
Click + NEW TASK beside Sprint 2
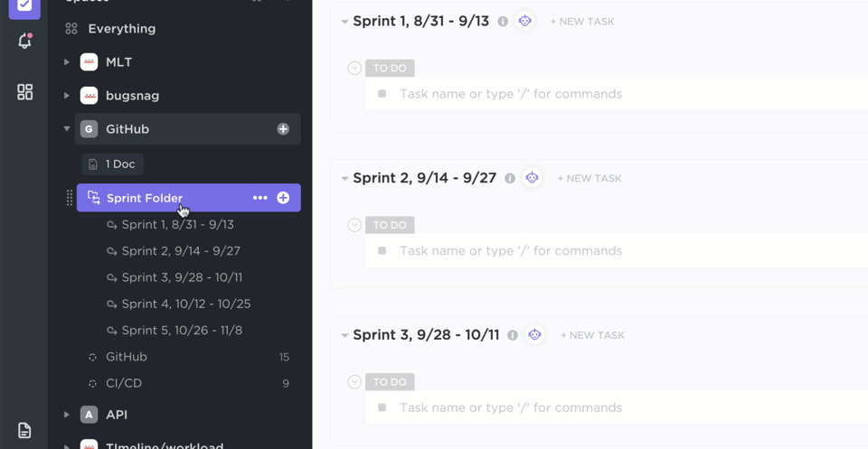tap(590, 179)
